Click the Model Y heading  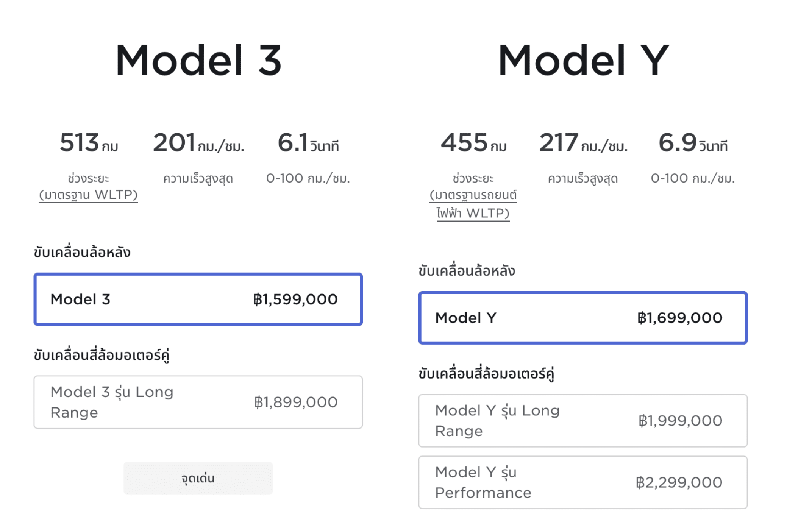click(583, 60)
